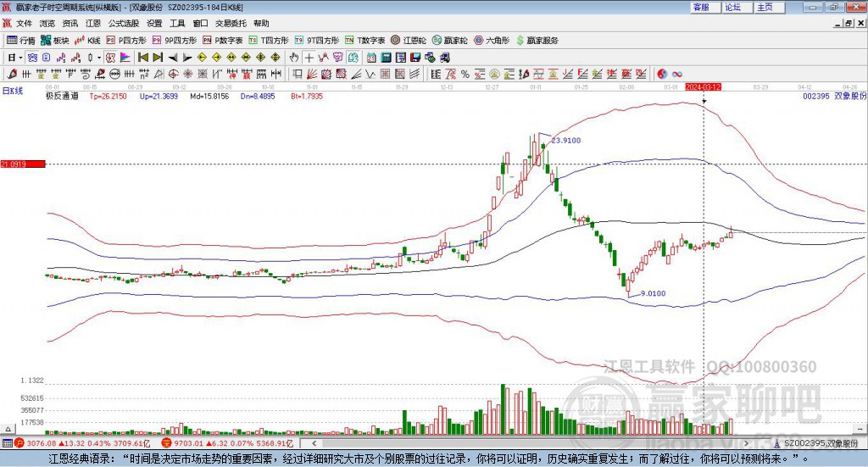Open the 六角形 hexagon tool
This screenshot has height=467, width=868.
point(492,41)
